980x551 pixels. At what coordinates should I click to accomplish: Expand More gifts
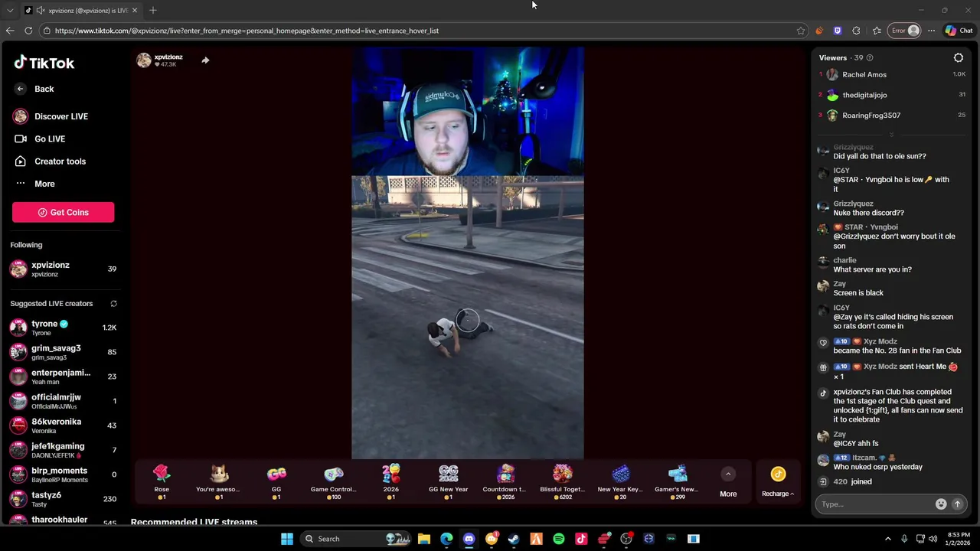pos(728,482)
